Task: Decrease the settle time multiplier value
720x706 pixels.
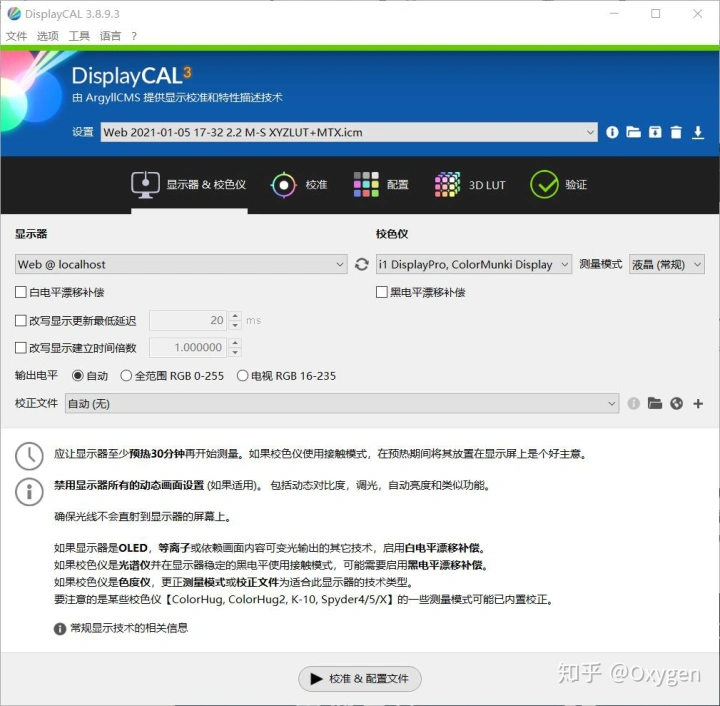Action: point(235,353)
